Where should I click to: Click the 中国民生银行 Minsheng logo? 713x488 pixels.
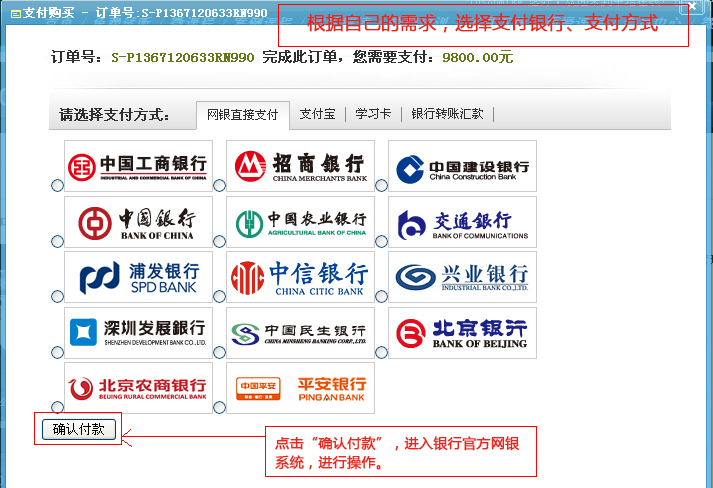coord(301,333)
